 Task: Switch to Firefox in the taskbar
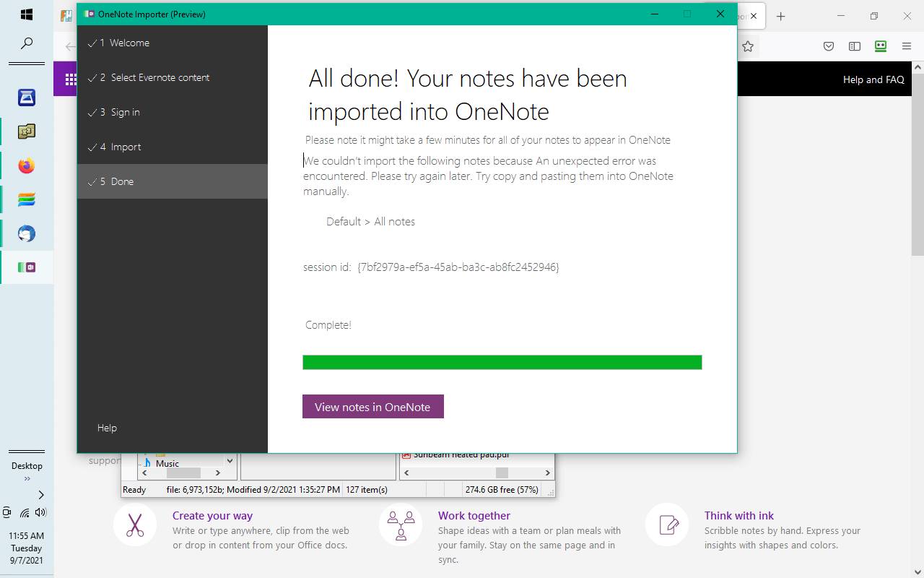tap(27, 166)
